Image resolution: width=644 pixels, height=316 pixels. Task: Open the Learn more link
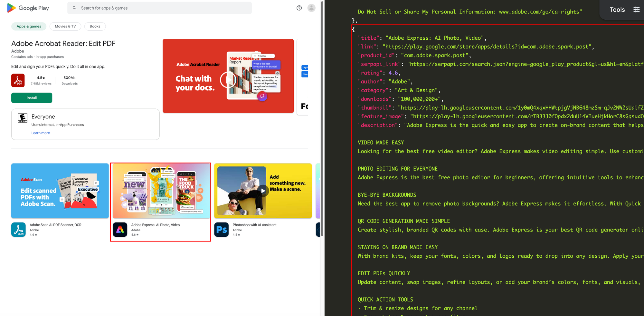point(41,133)
